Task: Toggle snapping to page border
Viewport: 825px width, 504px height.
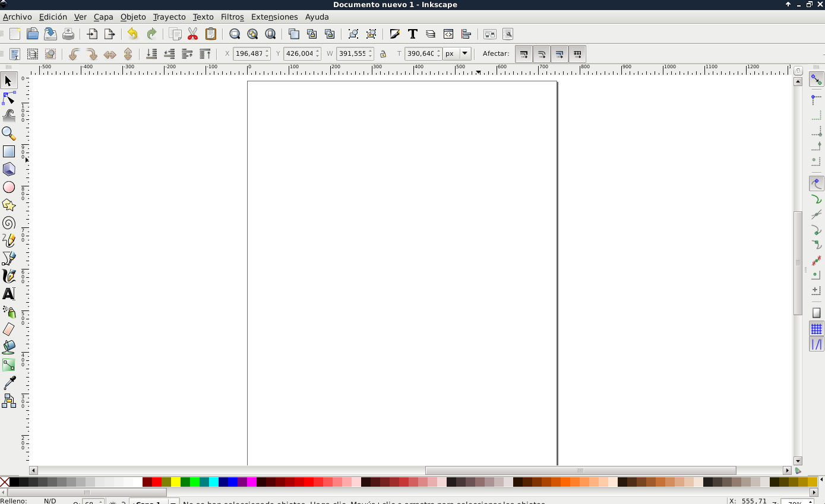Action: point(817,313)
